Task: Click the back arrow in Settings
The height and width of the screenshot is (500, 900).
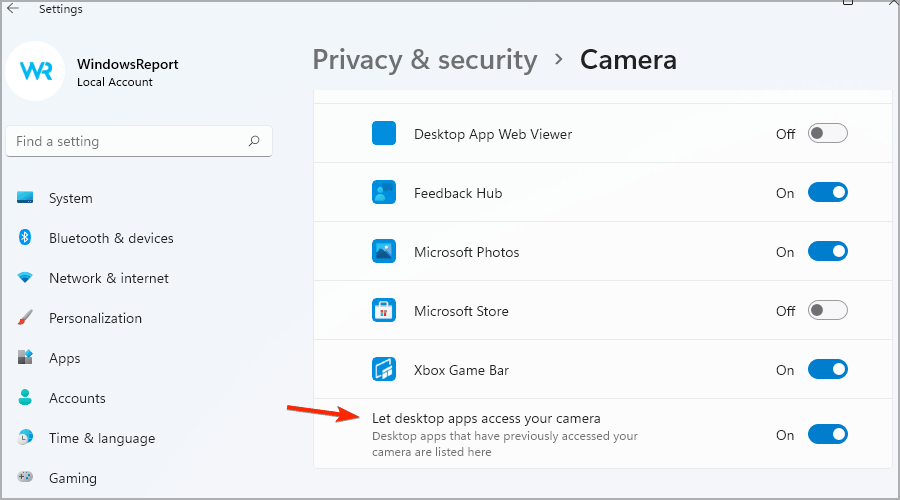Action: [13, 8]
